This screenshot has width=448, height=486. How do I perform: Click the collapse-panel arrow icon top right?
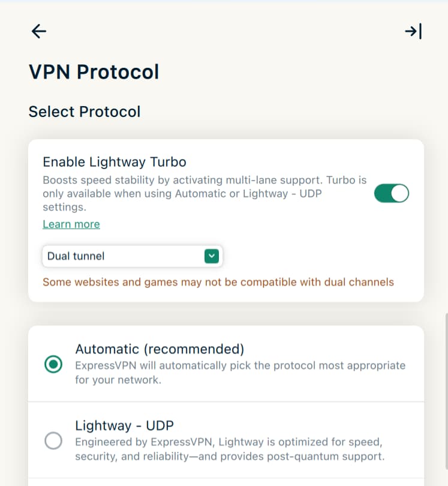point(413,31)
